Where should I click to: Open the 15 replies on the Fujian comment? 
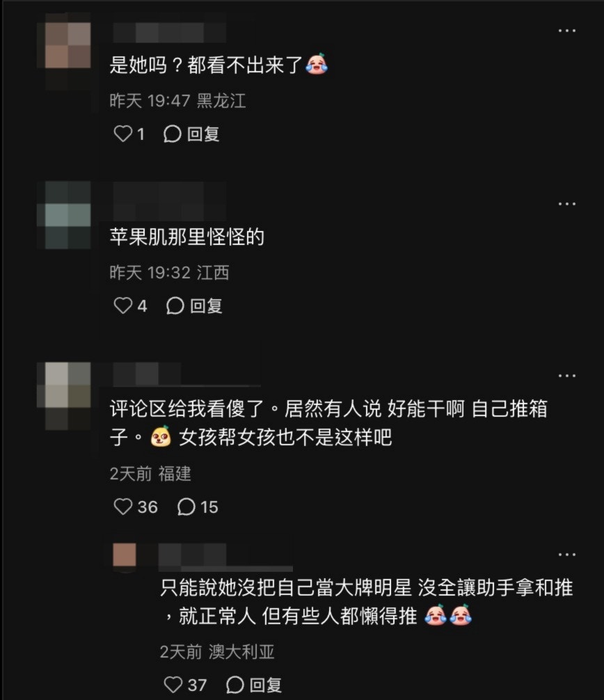coord(198,507)
